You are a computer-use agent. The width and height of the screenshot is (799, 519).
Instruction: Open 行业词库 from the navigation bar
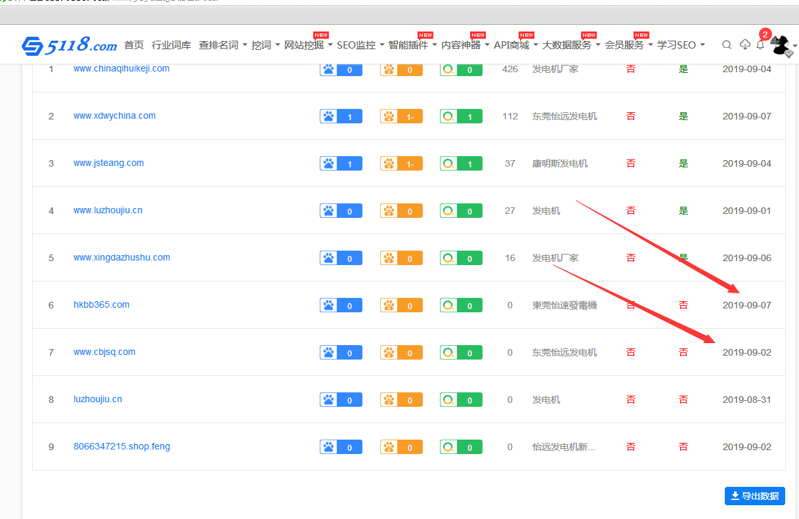coord(171,45)
